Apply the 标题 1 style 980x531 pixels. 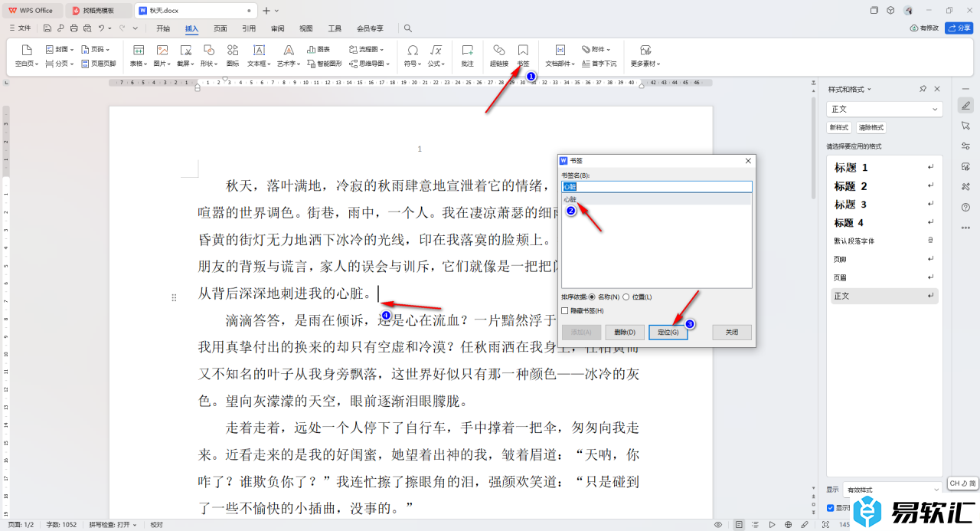884,167
